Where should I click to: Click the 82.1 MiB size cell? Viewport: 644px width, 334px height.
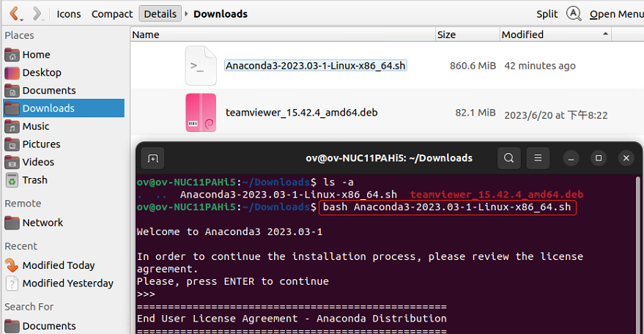475,113
